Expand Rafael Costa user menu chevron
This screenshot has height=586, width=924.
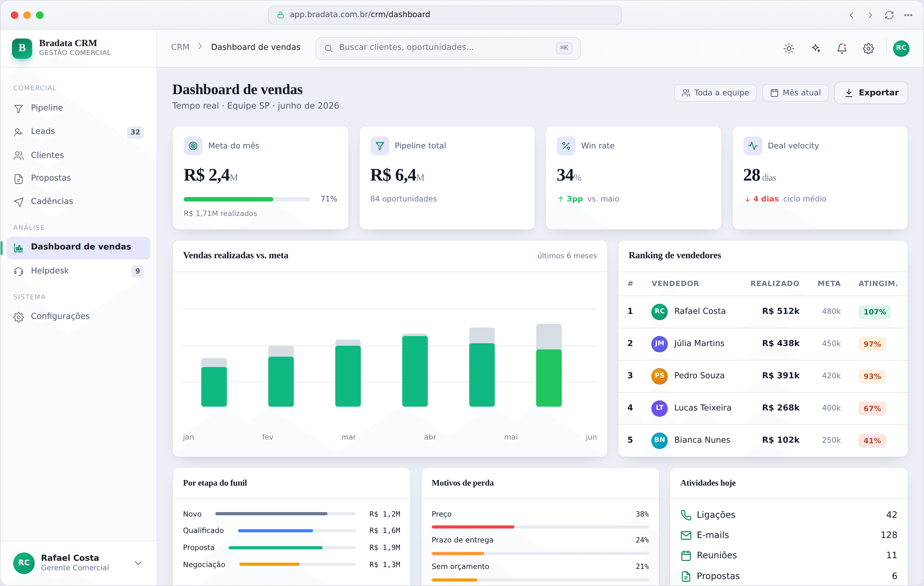tap(138, 563)
